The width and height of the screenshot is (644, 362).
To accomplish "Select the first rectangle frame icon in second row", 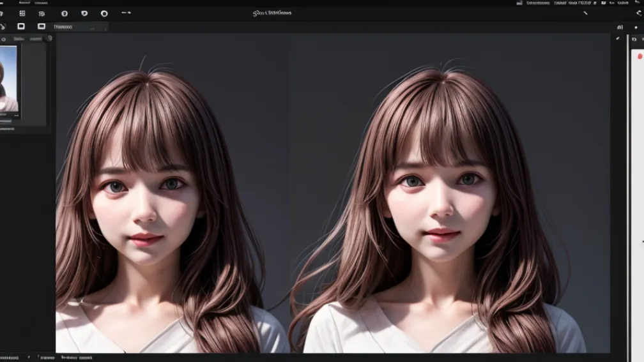I will coord(21,26).
